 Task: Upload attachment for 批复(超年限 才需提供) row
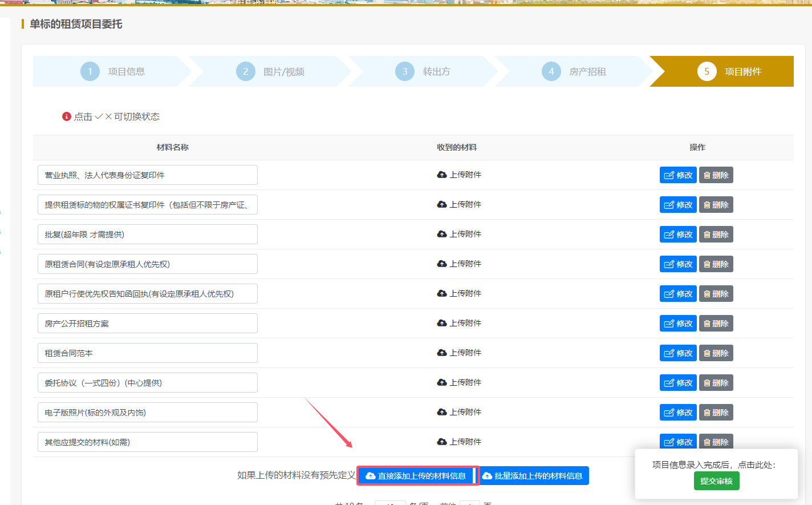coord(459,234)
